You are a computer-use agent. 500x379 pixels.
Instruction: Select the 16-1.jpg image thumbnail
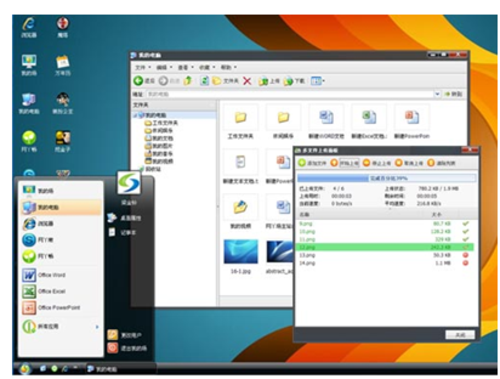pos(241,252)
